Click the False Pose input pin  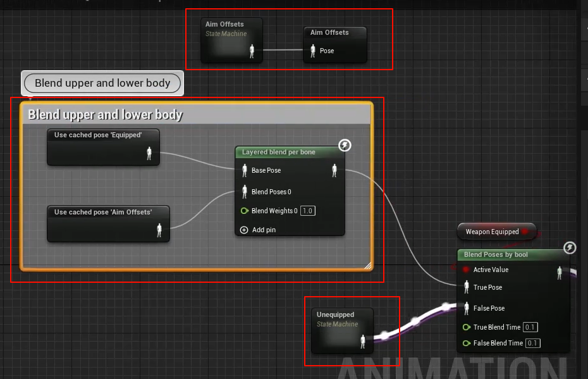pyautogui.click(x=467, y=309)
